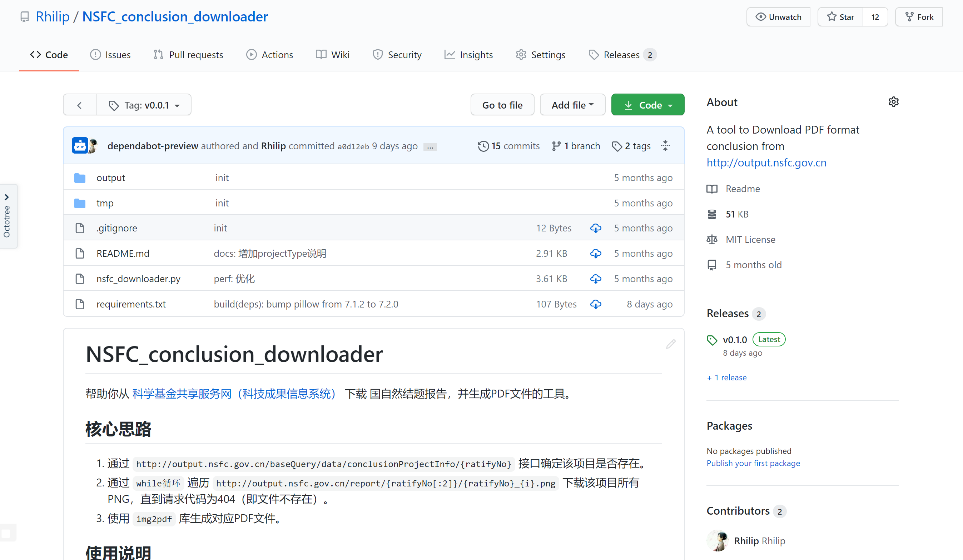Screen dimensions: 963x560
Task: Click the expand-all icon after 2 tags
Action: (665, 146)
